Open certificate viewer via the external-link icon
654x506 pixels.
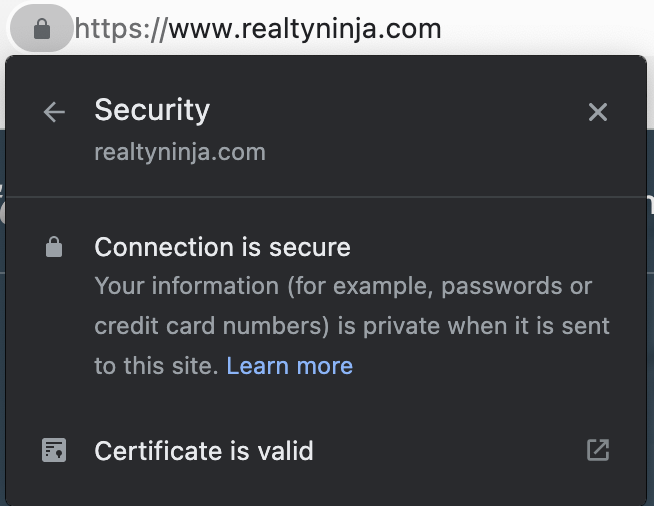pyautogui.click(x=598, y=450)
